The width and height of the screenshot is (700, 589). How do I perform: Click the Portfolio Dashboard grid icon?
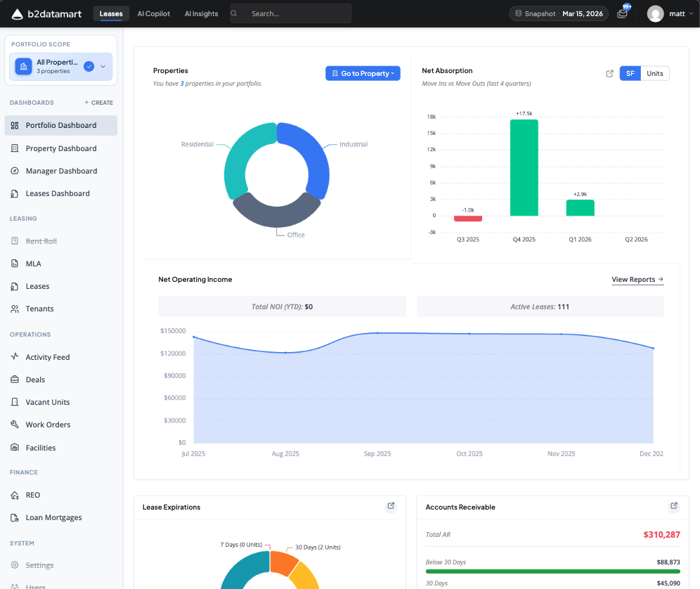(x=15, y=126)
